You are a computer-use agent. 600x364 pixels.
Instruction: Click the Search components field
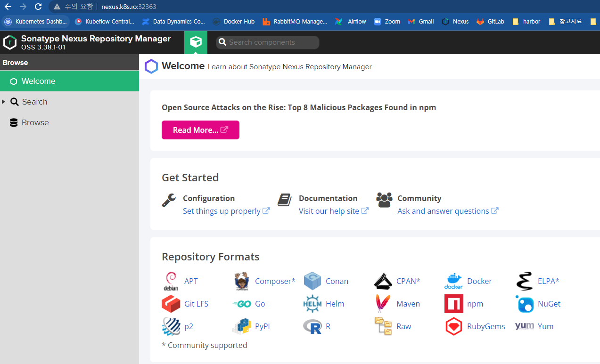click(268, 42)
